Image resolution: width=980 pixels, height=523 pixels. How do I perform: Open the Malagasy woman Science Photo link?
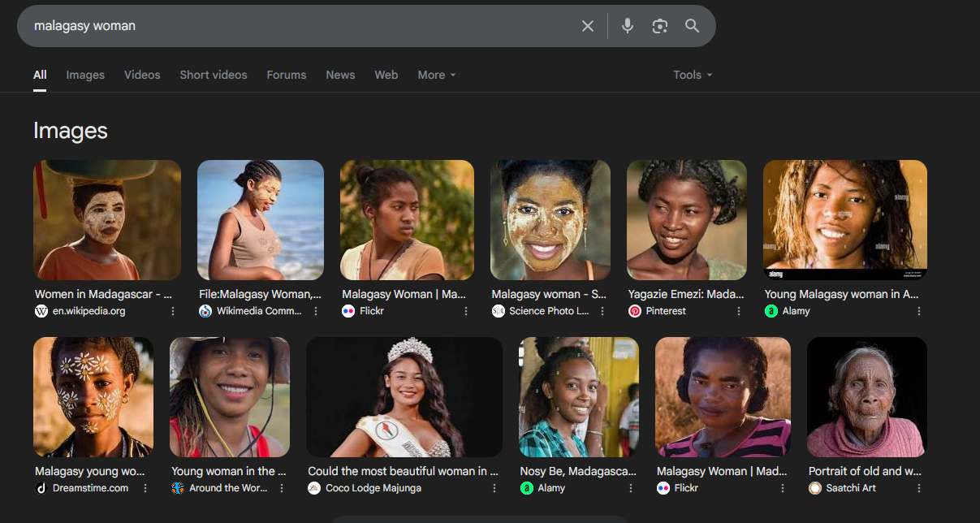coord(549,294)
